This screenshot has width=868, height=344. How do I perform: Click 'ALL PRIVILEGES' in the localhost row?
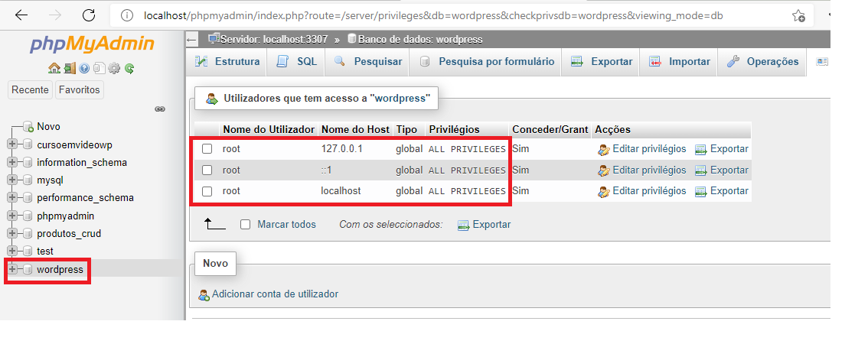467,191
